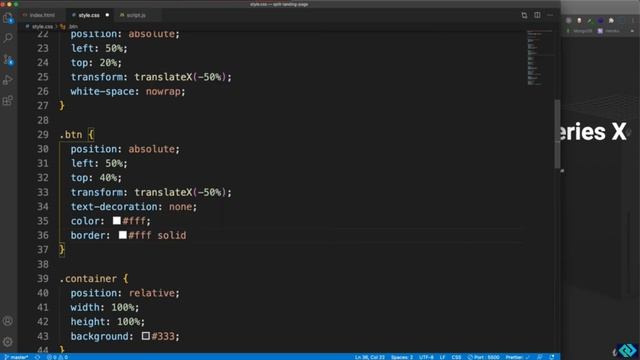640x360 pixels.
Task: Click the master branch indicator
Action: pos(16,357)
